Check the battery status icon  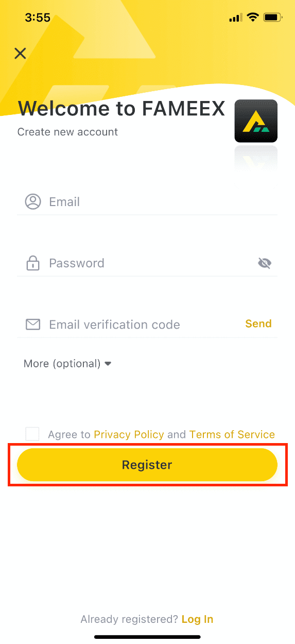272,18
